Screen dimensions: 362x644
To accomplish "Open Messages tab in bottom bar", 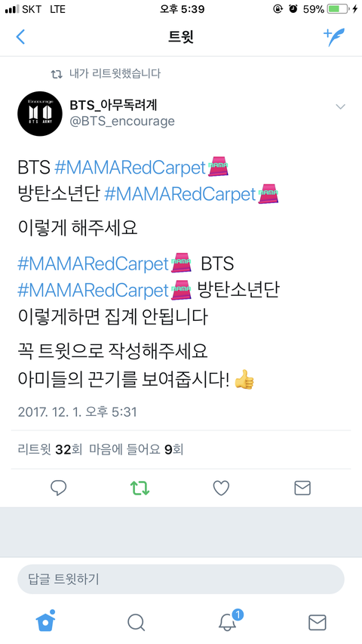I will click(317, 623).
